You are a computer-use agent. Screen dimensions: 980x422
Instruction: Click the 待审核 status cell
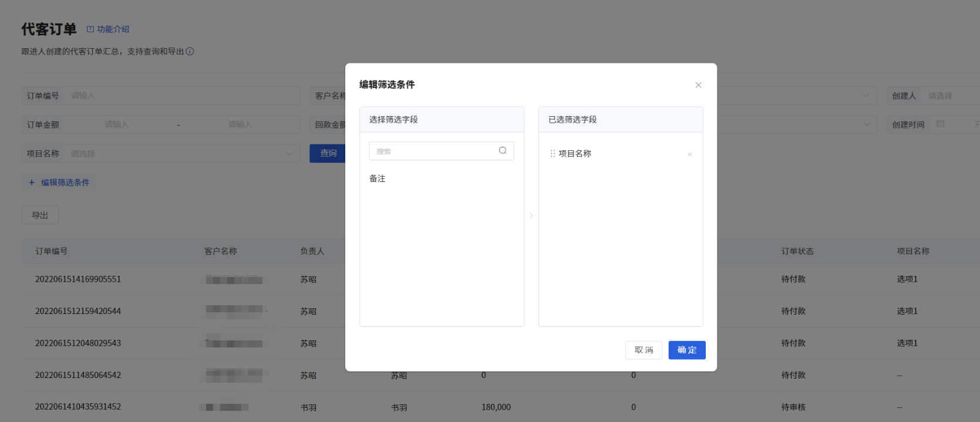[793, 407]
